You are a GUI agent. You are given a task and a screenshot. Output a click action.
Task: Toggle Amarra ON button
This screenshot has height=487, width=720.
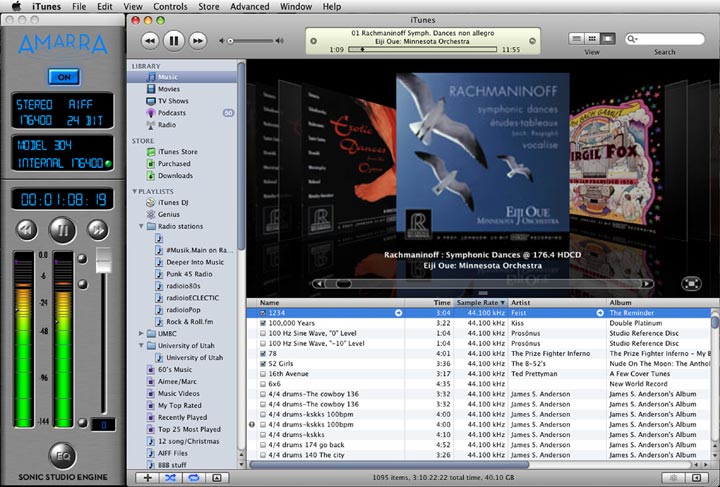click(x=64, y=77)
